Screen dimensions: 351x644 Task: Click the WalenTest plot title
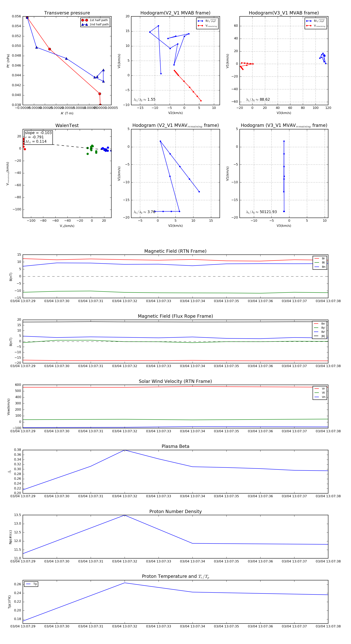67,125
